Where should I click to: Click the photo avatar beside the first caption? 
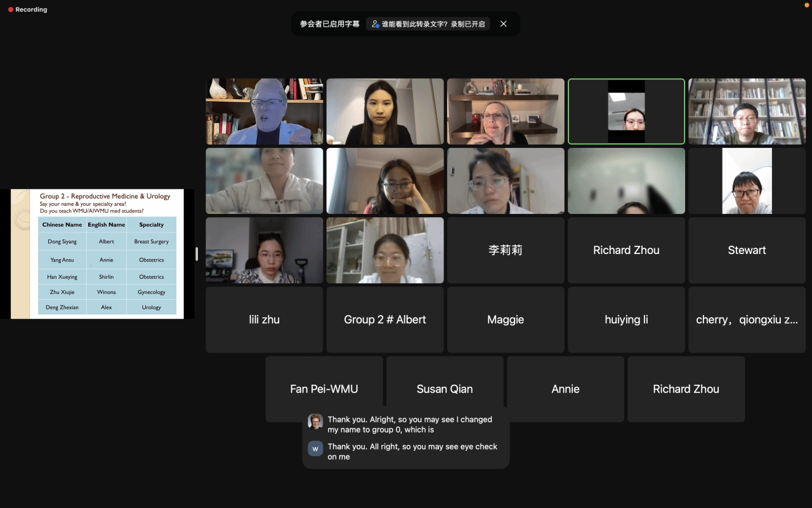[315, 422]
